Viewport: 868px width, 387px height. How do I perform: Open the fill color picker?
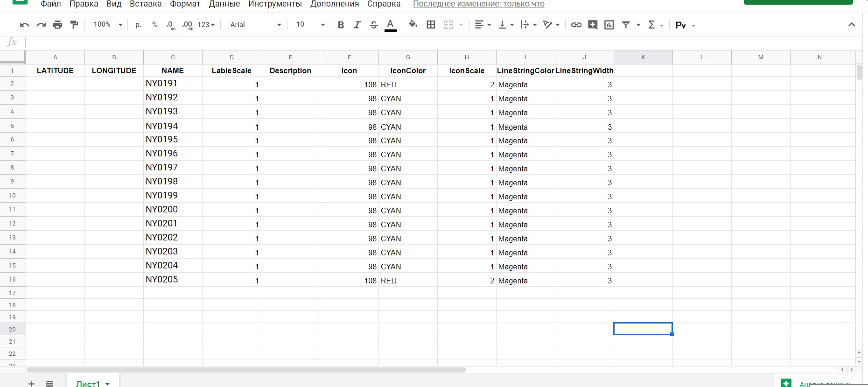click(413, 25)
